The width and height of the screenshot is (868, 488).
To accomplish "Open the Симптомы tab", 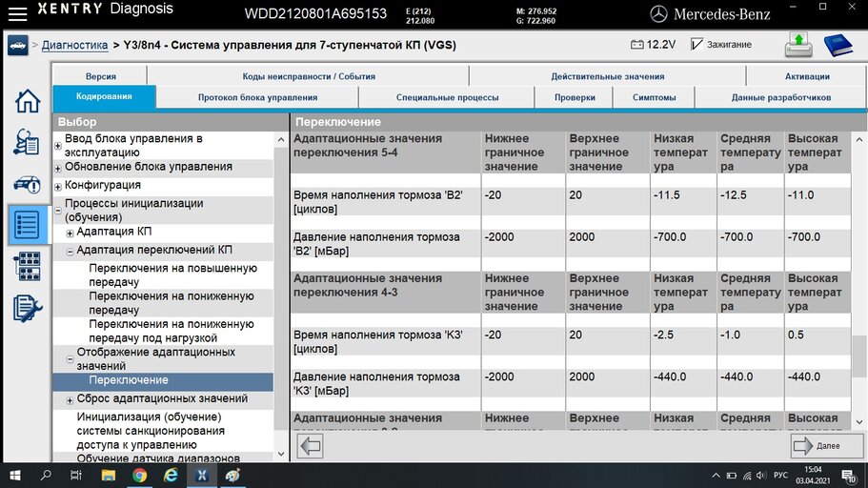I will [654, 97].
